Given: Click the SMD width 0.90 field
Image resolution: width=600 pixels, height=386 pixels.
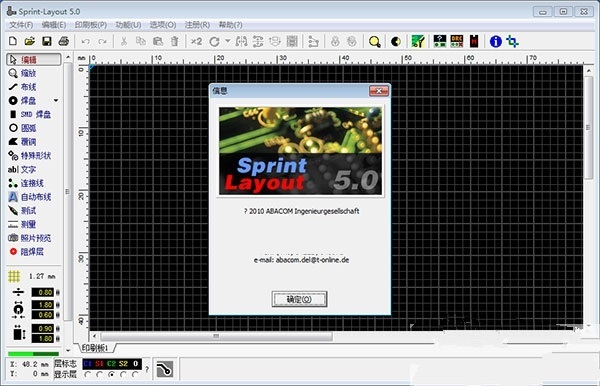Looking at the screenshot, I should 43,329.
